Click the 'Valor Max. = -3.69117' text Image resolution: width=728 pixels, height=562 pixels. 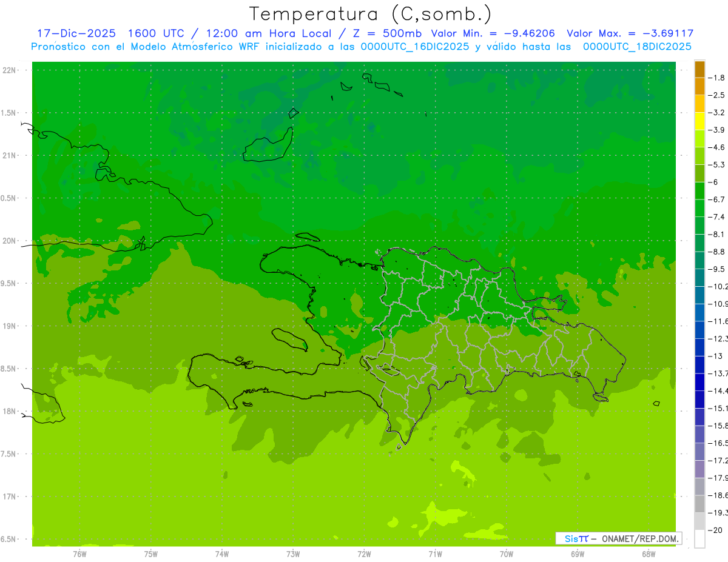(x=630, y=33)
